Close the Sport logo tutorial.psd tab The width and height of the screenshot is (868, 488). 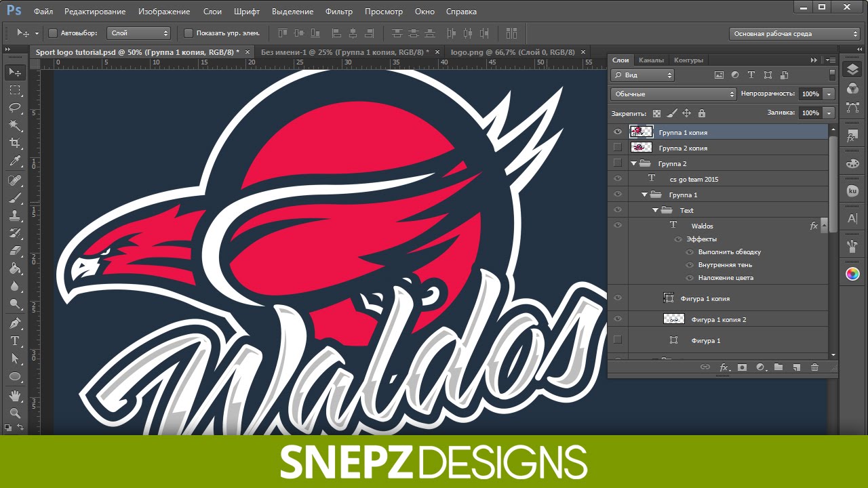tap(247, 52)
